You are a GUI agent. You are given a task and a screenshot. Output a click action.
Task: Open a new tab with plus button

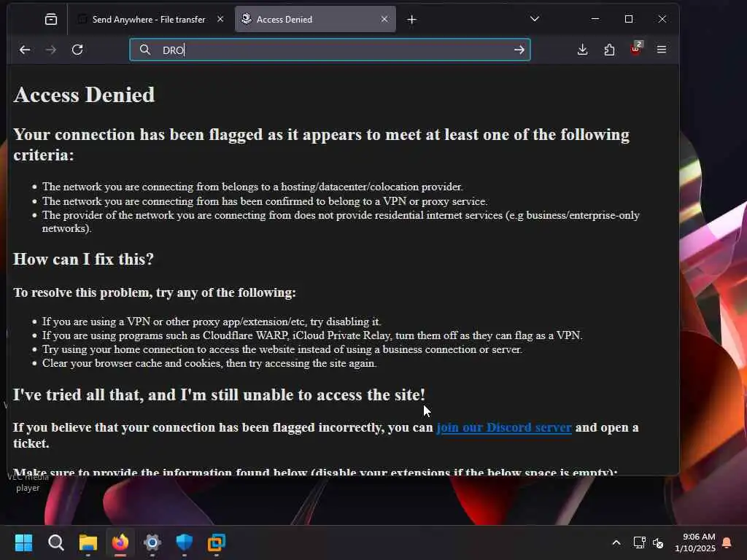pyautogui.click(x=412, y=20)
